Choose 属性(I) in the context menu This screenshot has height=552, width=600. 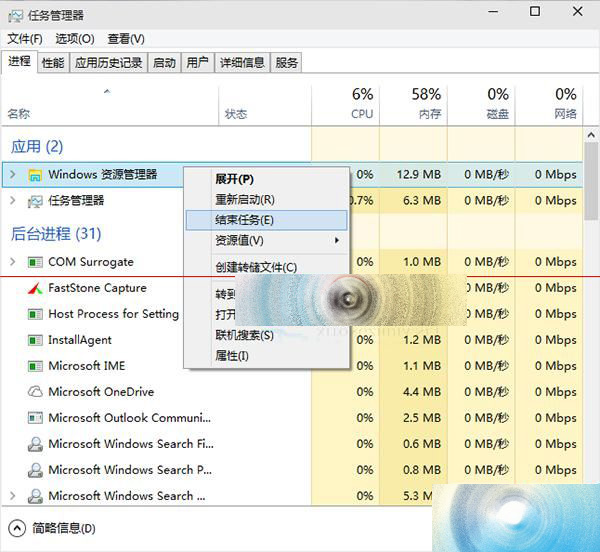tap(267, 356)
